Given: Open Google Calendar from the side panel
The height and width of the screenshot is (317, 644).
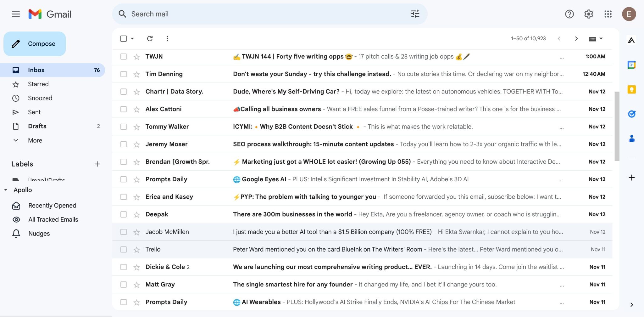Looking at the screenshot, I should pyautogui.click(x=631, y=65).
